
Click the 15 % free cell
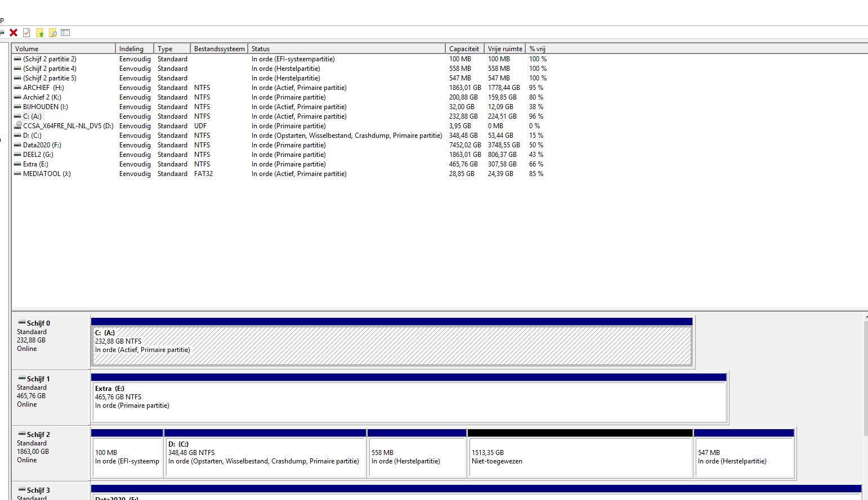536,136
